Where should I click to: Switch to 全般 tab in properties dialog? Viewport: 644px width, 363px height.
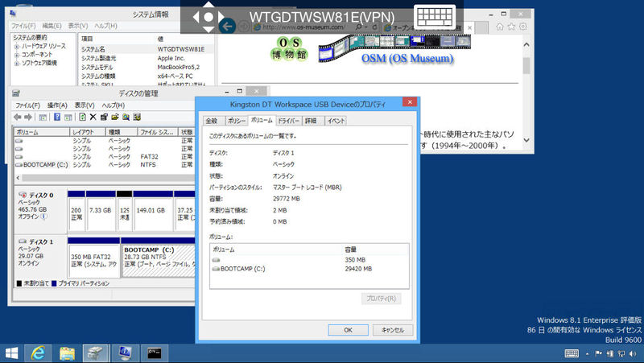click(212, 121)
